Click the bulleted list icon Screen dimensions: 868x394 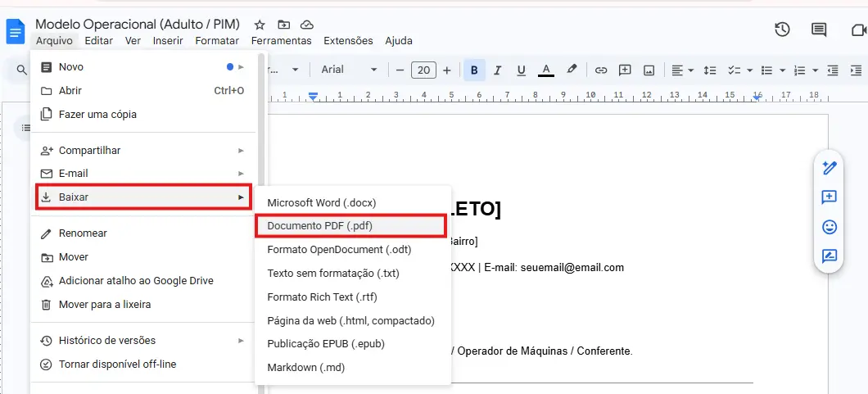coord(766,70)
